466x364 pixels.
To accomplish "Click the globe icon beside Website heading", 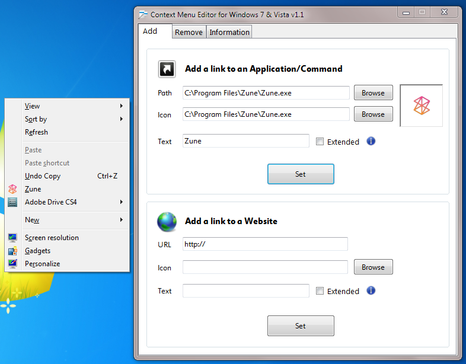I will click(167, 222).
